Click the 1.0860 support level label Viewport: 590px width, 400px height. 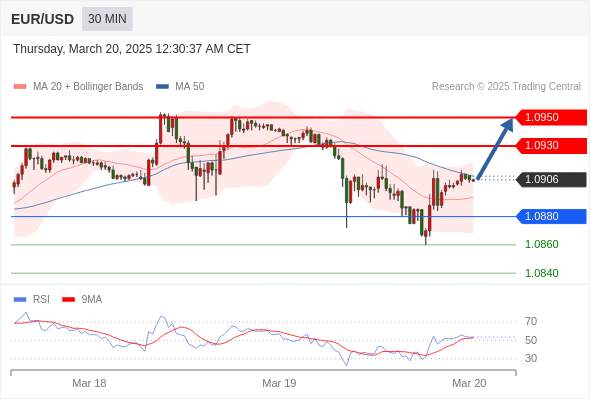pyautogui.click(x=541, y=245)
